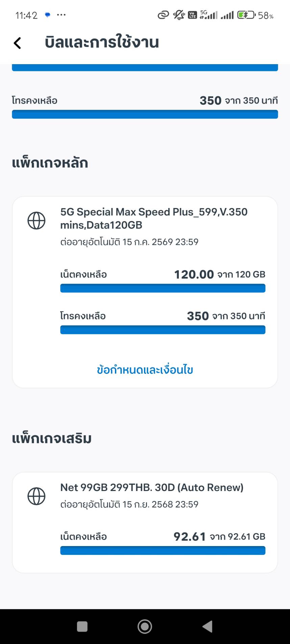Tap the globe icon of Net 99GB package
The width and height of the screenshot is (290, 644).
[x=37, y=496]
